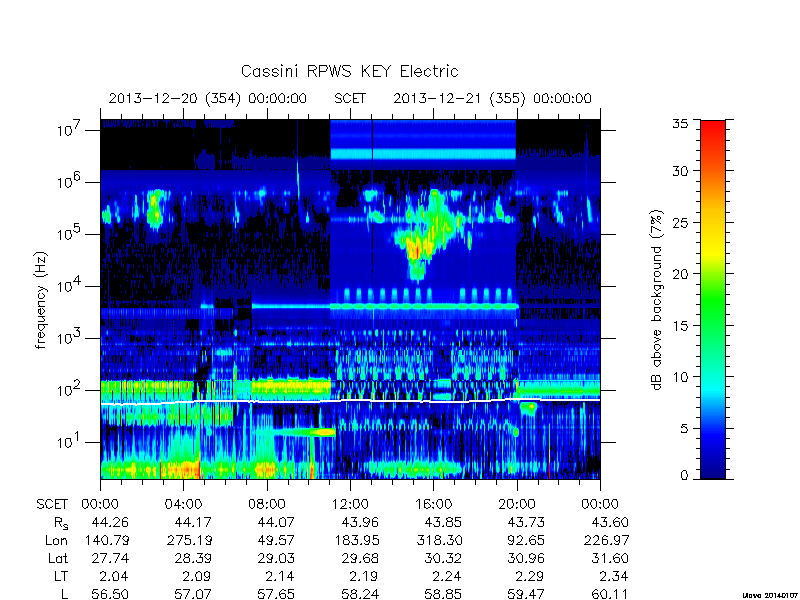Screen dimensions: 800x600
Task: Click Lon value '318.30'
Action: (439, 540)
